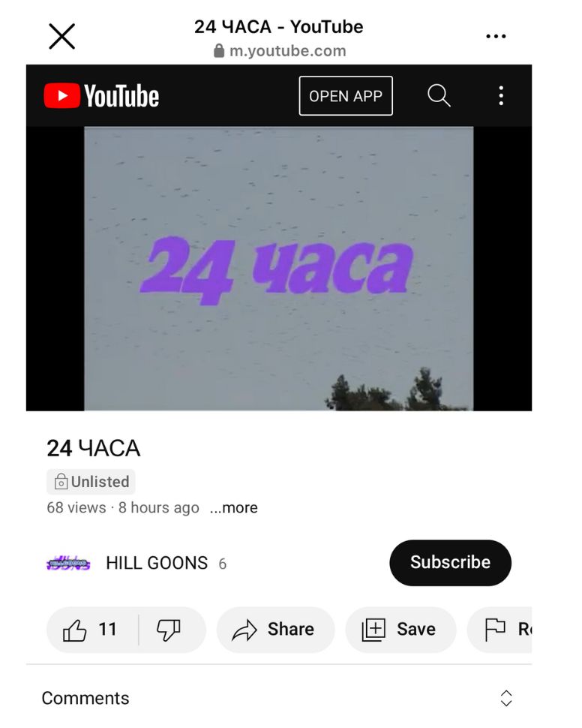Viewport: 582px width, 728px height.
Task: Open HILL GOONS channel name link
Action: coord(157,563)
